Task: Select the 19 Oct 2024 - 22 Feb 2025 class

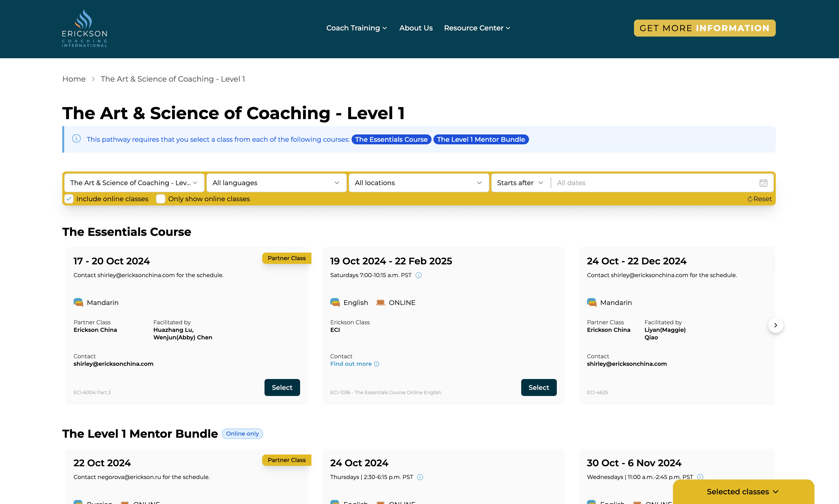Action: (539, 387)
